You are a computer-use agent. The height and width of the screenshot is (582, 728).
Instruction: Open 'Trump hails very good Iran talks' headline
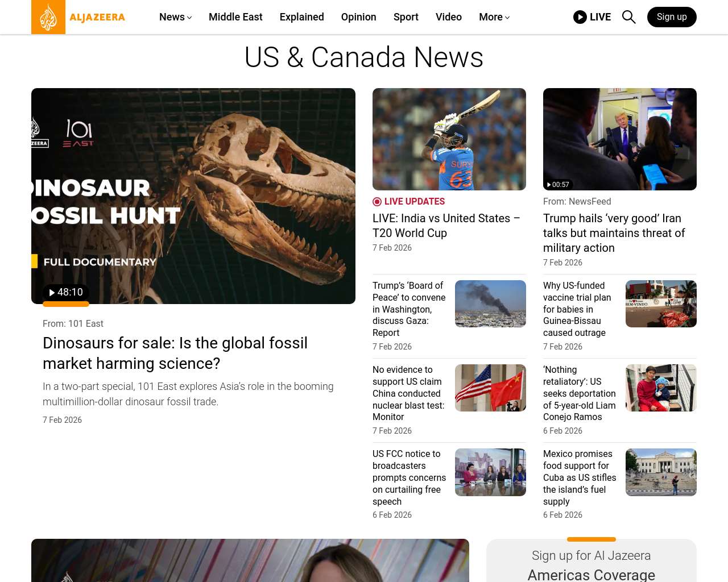coord(614,233)
